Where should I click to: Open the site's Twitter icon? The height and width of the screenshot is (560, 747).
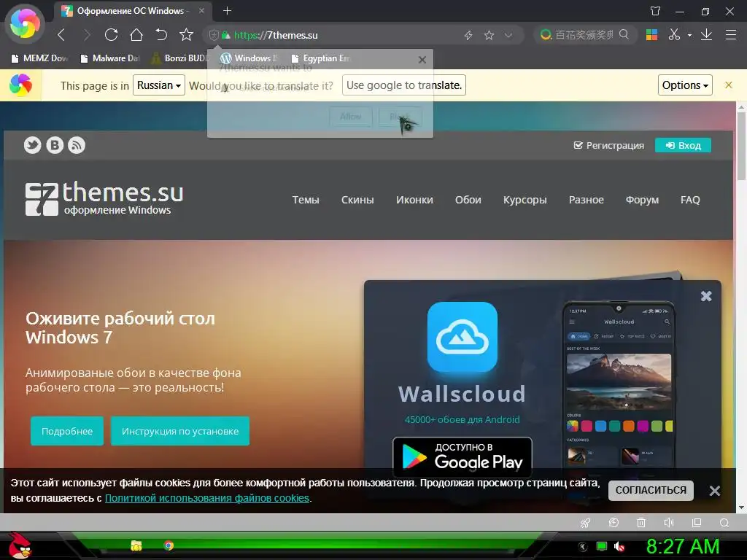[32, 145]
